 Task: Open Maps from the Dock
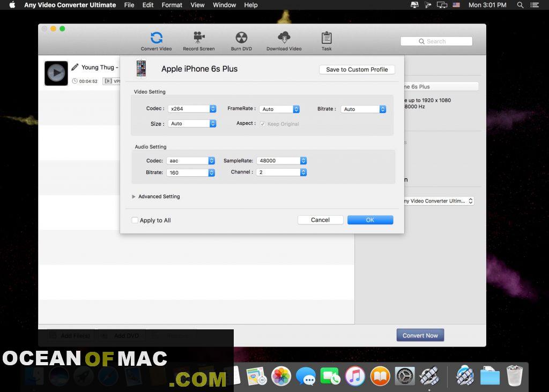[x=256, y=376]
